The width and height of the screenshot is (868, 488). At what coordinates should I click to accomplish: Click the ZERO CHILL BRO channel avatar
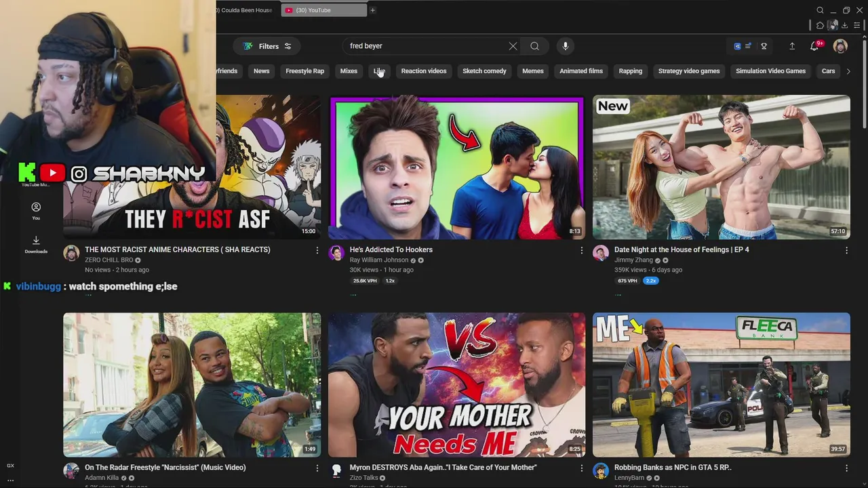click(71, 253)
